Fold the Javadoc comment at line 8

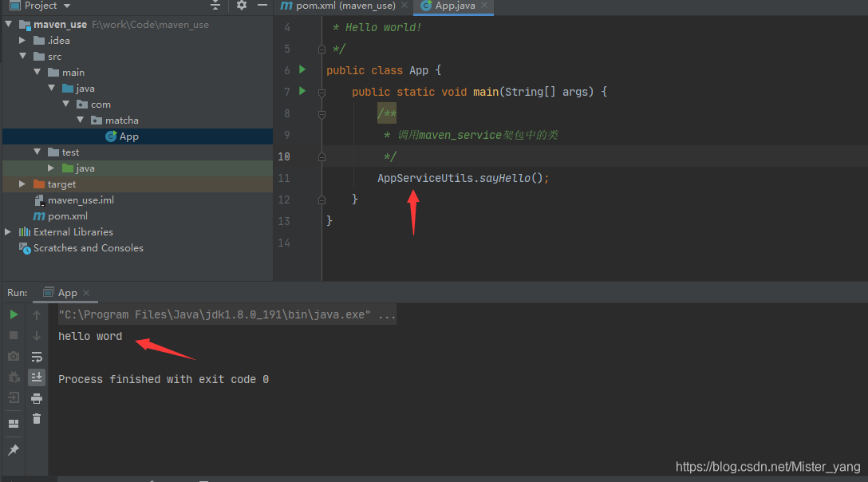tap(322, 114)
